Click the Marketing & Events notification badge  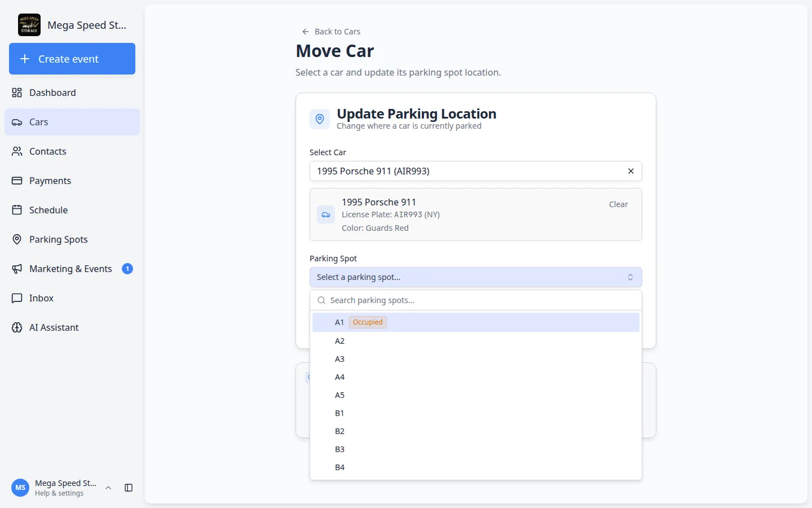pyautogui.click(x=127, y=269)
